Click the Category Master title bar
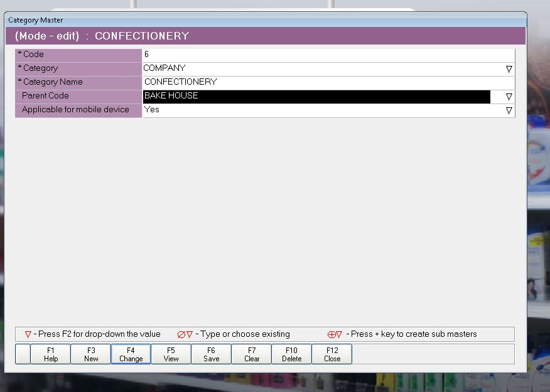 266,20
